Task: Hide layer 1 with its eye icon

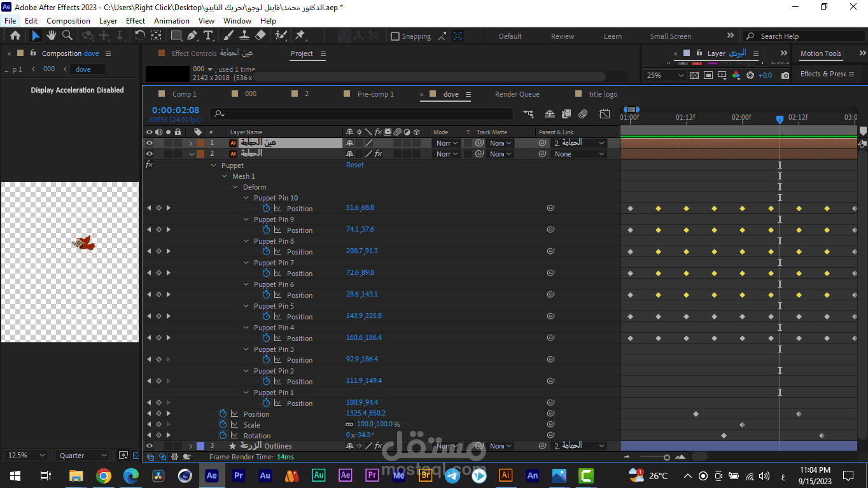Action: (150, 143)
